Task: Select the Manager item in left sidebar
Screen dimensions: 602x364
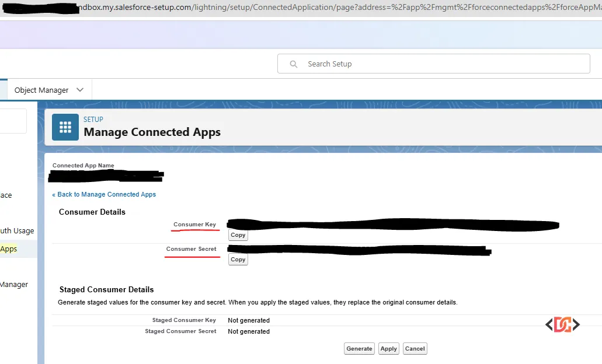Action: coord(14,285)
